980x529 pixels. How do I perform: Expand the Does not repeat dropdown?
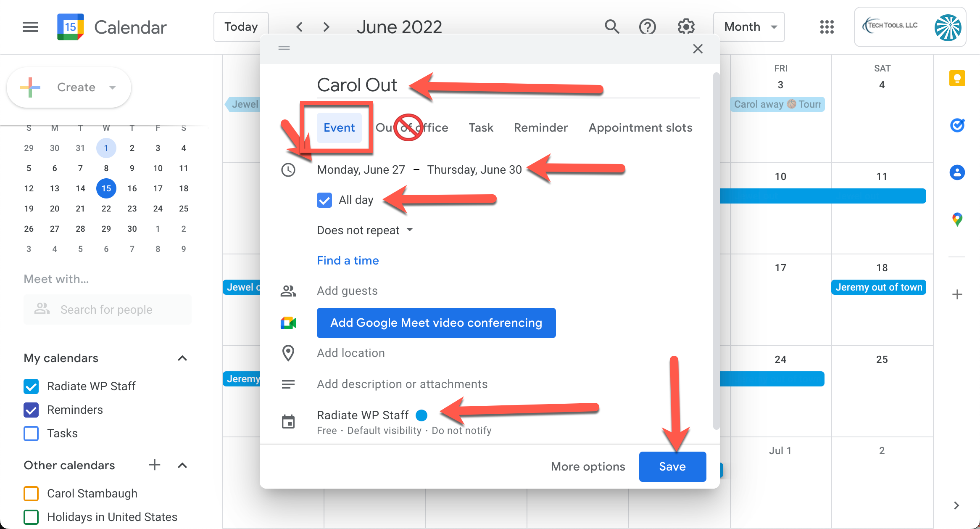365,230
